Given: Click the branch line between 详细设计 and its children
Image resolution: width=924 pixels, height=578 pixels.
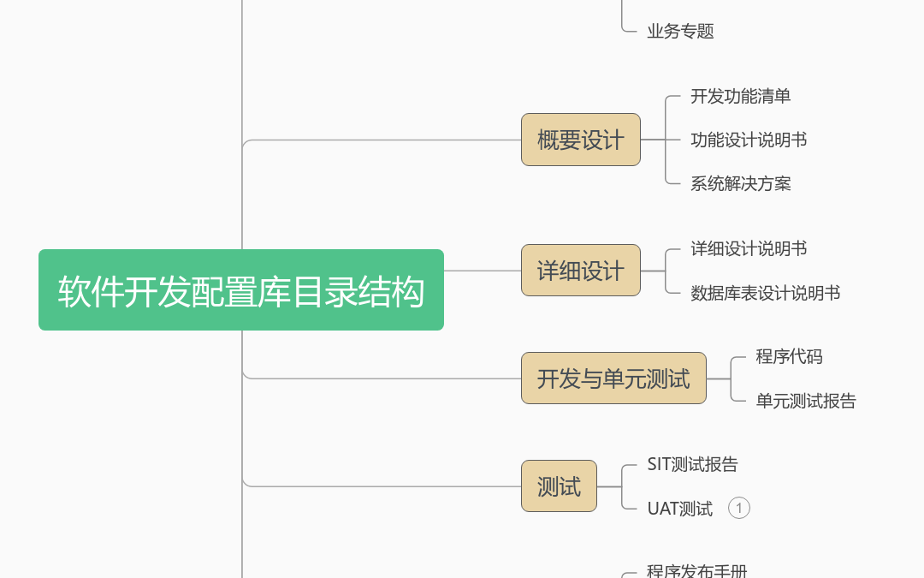Looking at the screenshot, I should click(x=652, y=271).
